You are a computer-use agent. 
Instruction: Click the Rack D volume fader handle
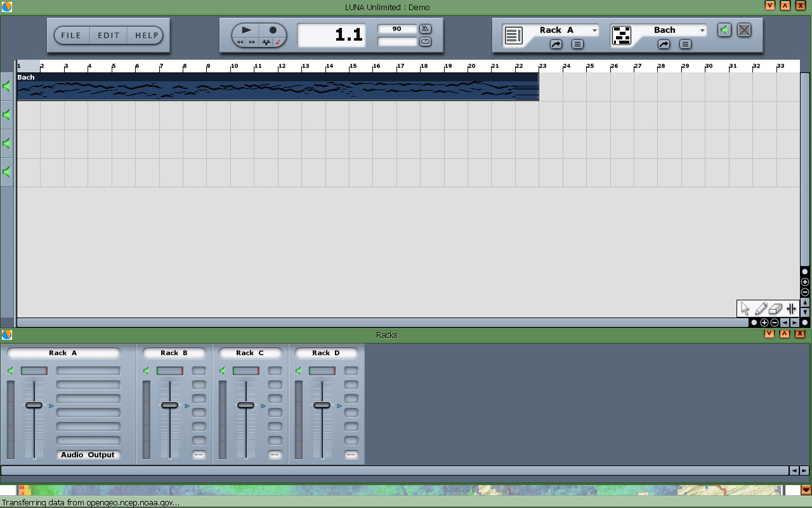(x=322, y=405)
